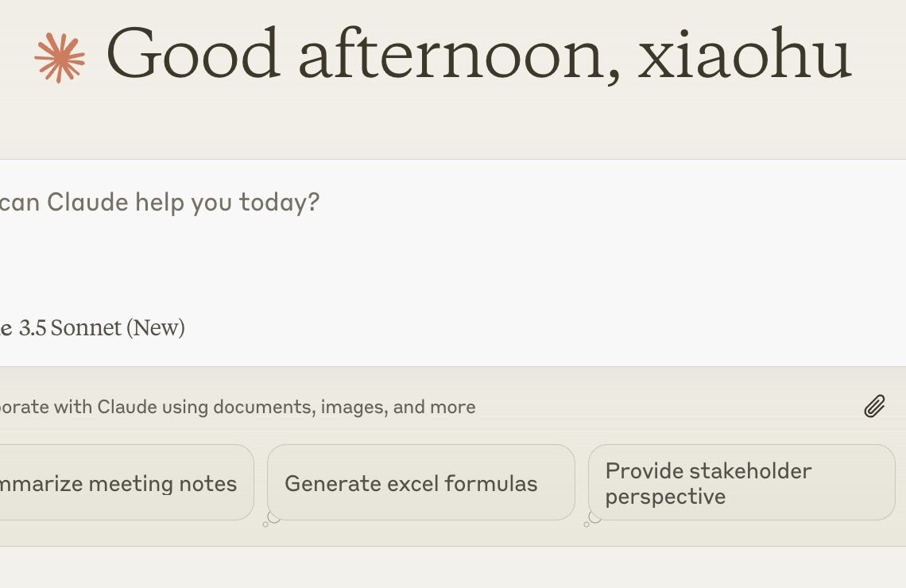This screenshot has width=906, height=588.
Task: Click bubble tail on Provide stakeholder perspective chip
Action: click(x=592, y=520)
